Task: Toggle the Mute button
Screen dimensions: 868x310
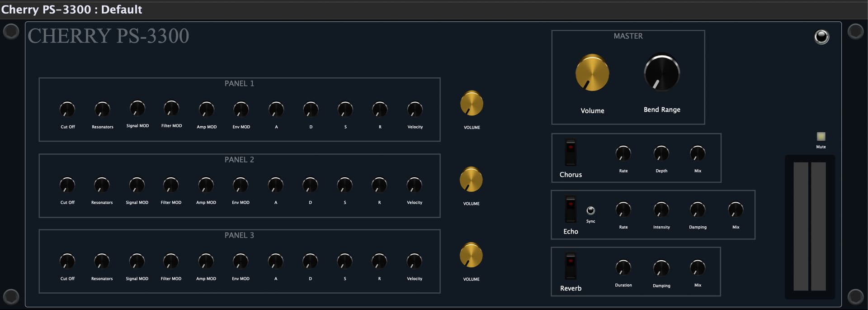Action: pos(821,136)
